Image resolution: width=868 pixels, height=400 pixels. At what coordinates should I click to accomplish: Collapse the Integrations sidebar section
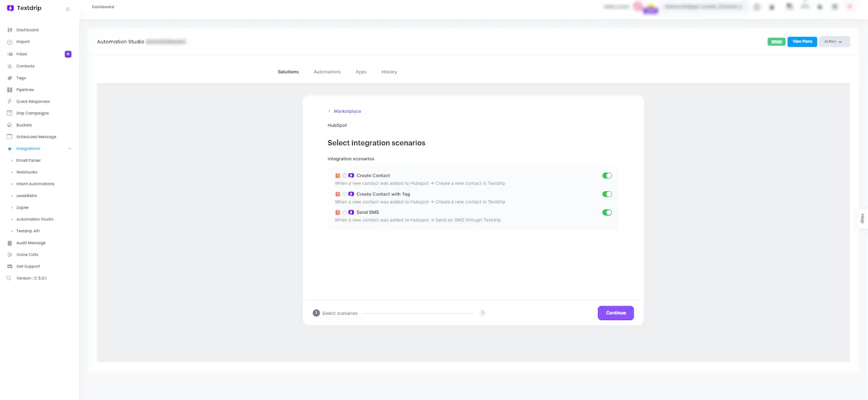(x=69, y=149)
